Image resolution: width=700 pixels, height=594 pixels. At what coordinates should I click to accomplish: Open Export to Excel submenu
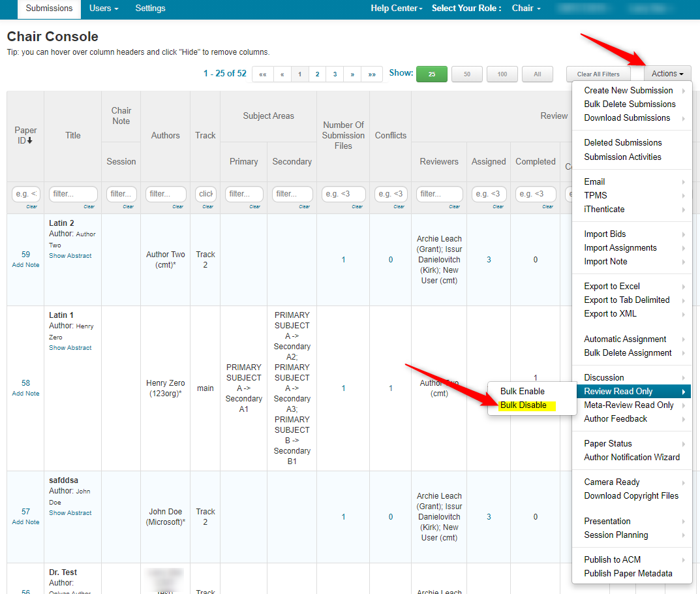click(611, 287)
